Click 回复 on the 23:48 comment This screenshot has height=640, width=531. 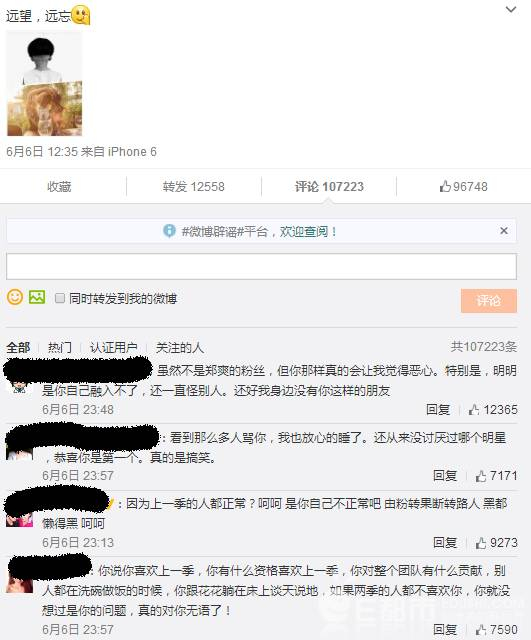(x=438, y=409)
